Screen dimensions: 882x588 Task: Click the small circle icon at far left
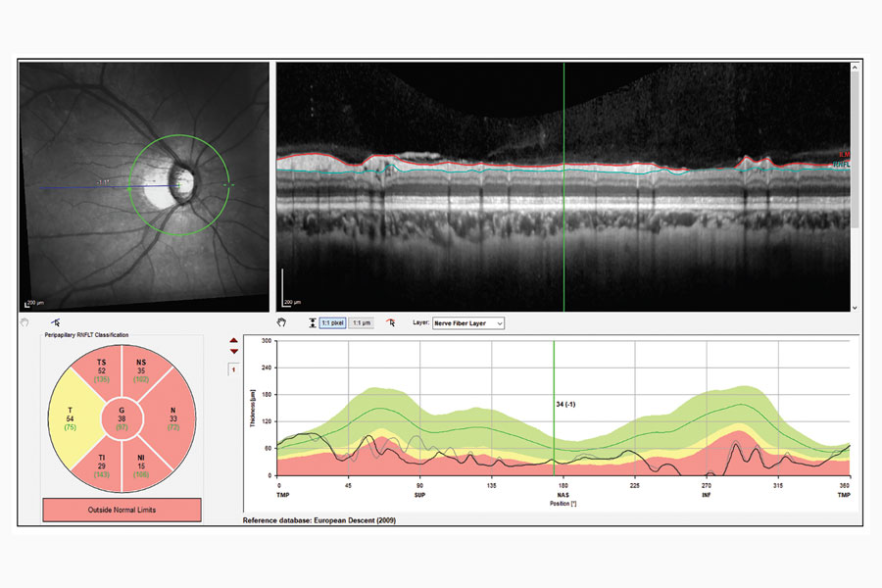[24, 322]
